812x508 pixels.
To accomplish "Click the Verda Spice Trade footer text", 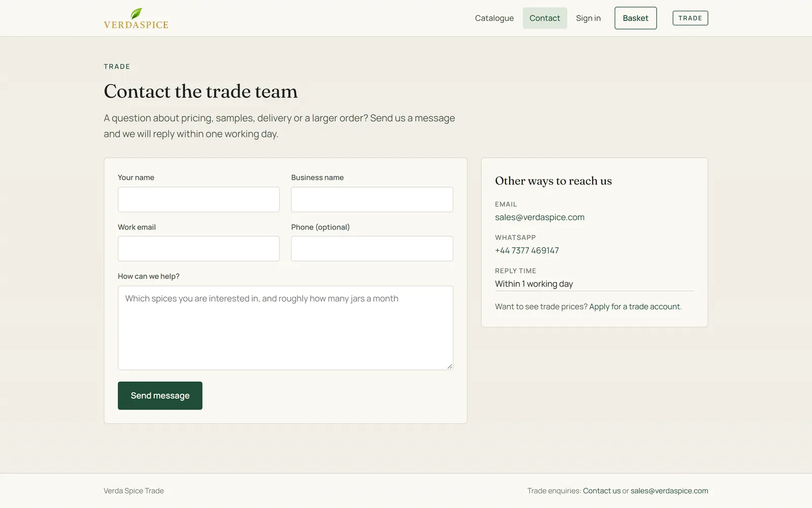I will click(x=133, y=491).
